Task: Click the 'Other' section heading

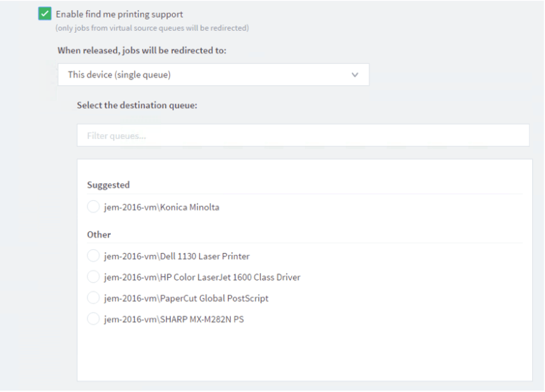Action: 99,235
